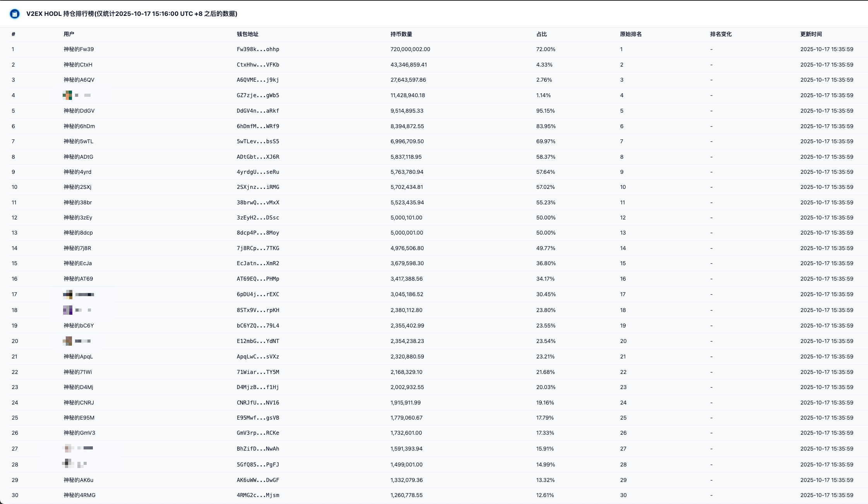This screenshot has height=504, width=868.
Task: Select holding amount 720,000,002.00
Action: pos(410,49)
